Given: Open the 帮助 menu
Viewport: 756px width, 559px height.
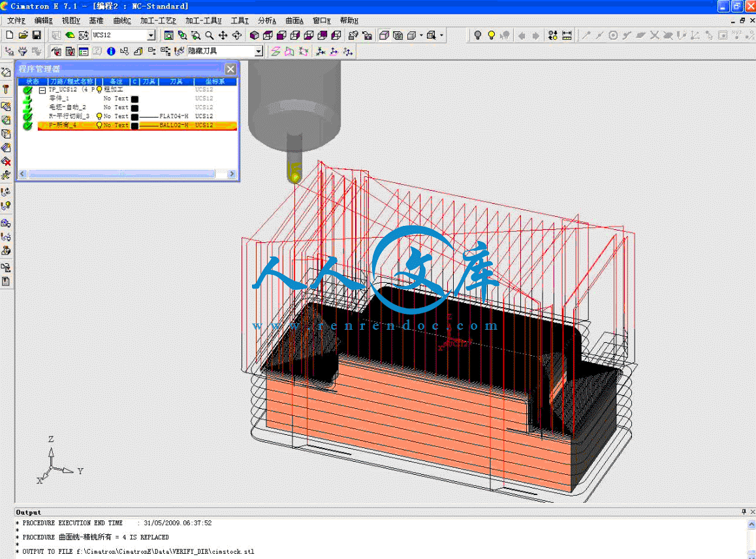Looking at the screenshot, I should pos(349,21).
